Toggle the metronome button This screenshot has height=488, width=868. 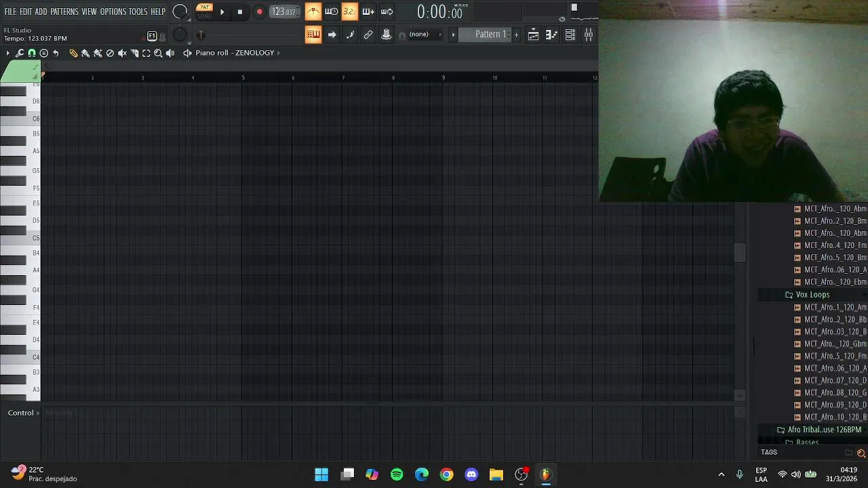point(313,12)
